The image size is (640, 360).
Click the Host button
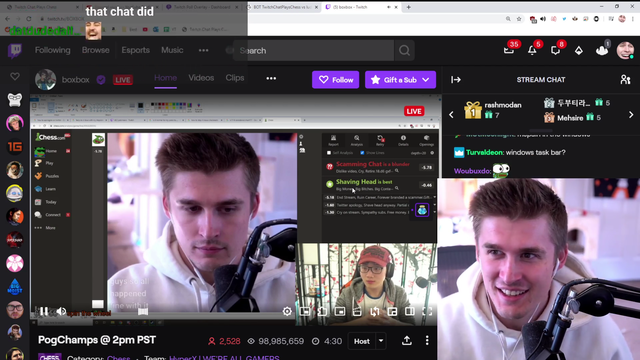(362, 341)
